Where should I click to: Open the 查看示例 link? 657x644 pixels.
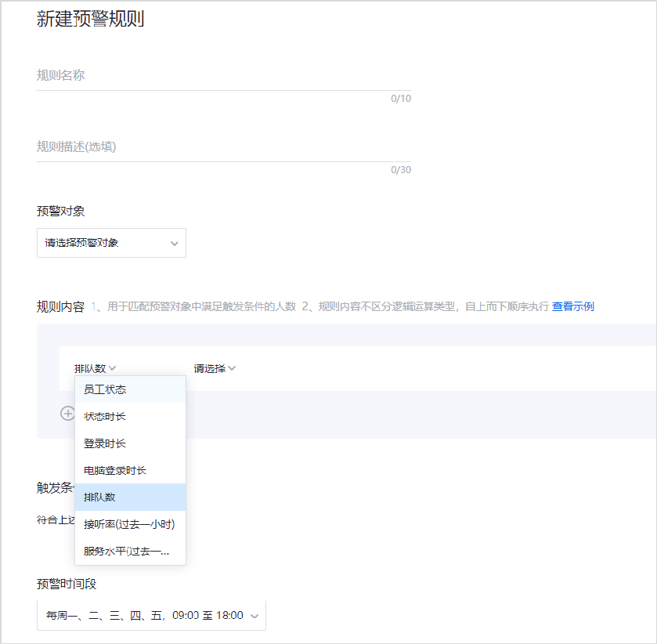click(x=572, y=306)
